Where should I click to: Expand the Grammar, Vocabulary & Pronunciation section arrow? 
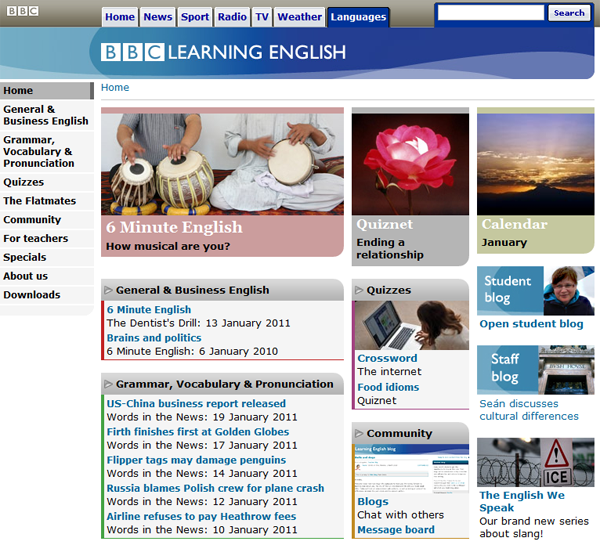108,384
